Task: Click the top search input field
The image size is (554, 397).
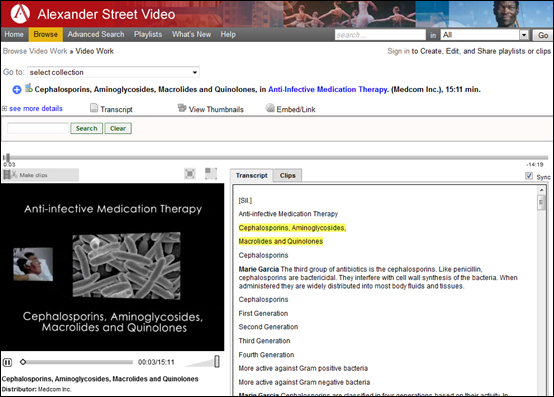Action: point(380,35)
